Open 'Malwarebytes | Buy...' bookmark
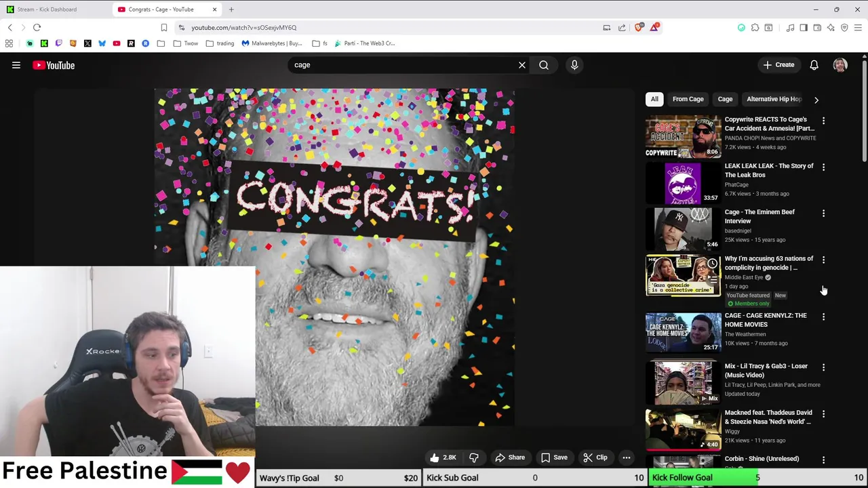 click(272, 43)
